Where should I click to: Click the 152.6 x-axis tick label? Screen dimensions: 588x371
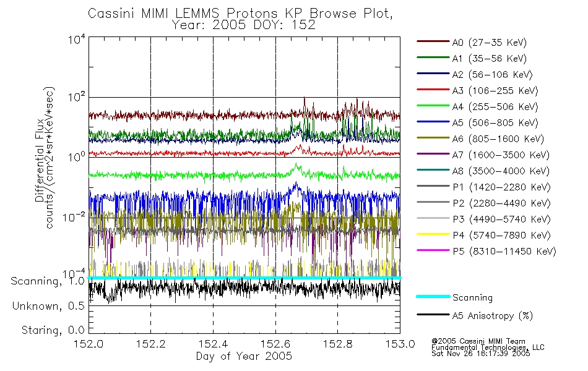click(275, 344)
